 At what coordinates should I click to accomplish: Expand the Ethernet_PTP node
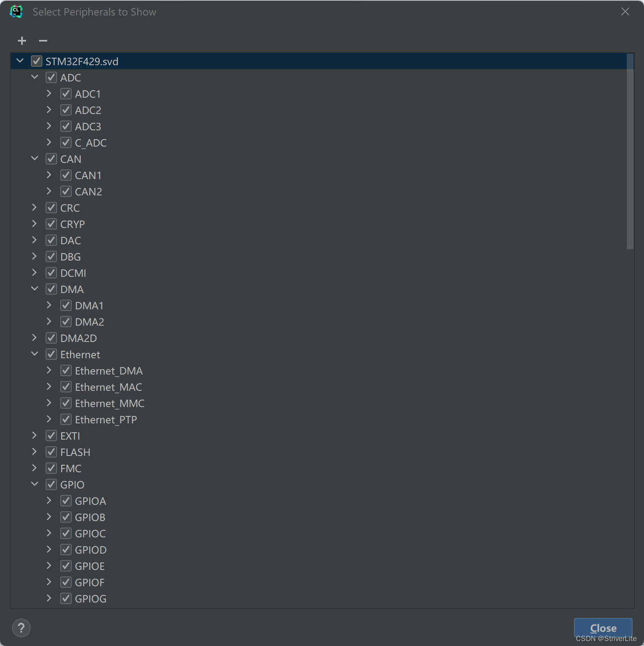(49, 419)
